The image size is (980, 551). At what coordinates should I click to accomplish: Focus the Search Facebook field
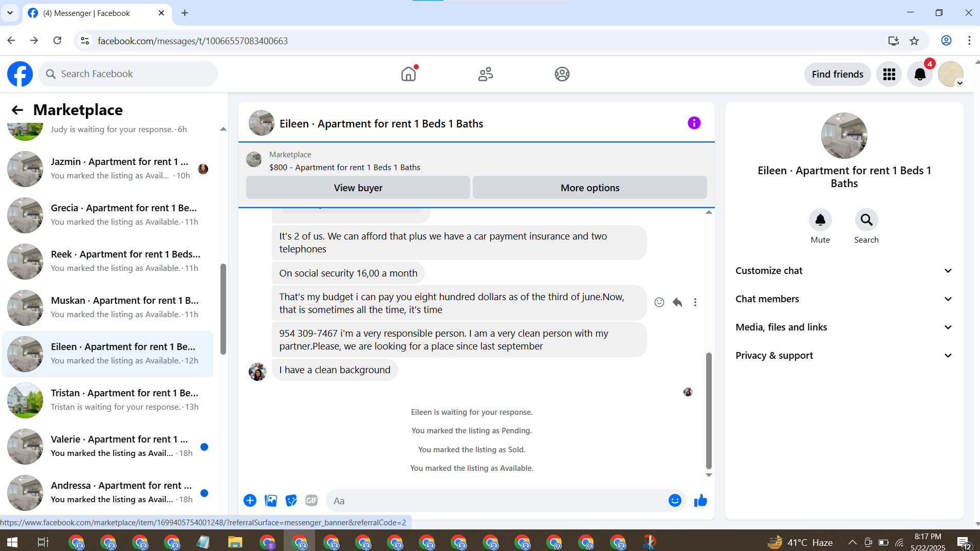[128, 74]
